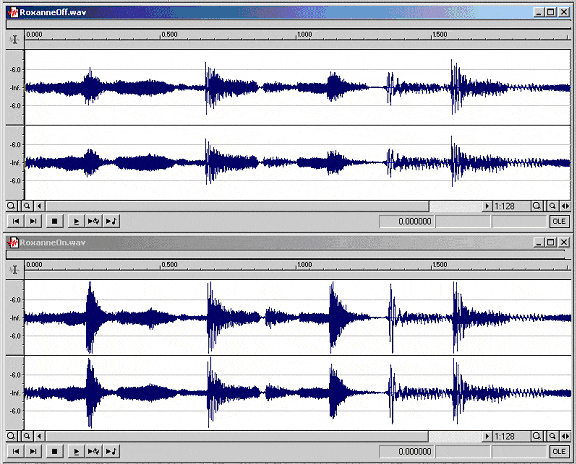Click the maximize width icon in RoxanneOff.wav

(565, 206)
